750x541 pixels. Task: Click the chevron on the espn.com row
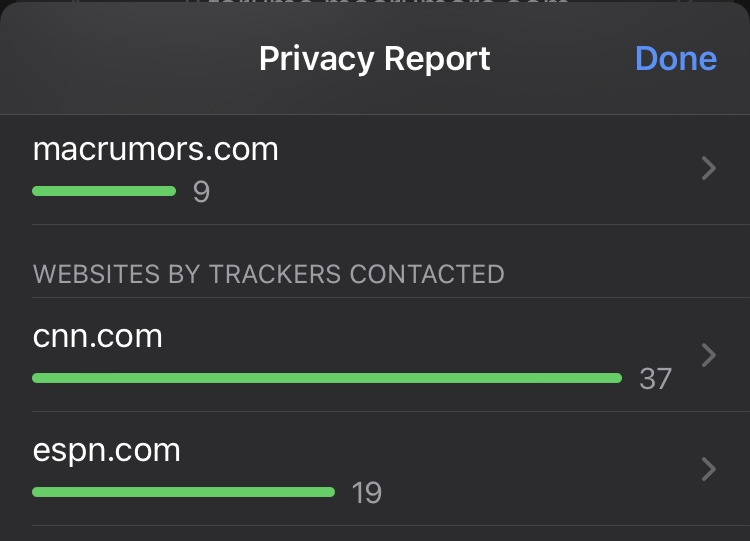tap(709, 469)
